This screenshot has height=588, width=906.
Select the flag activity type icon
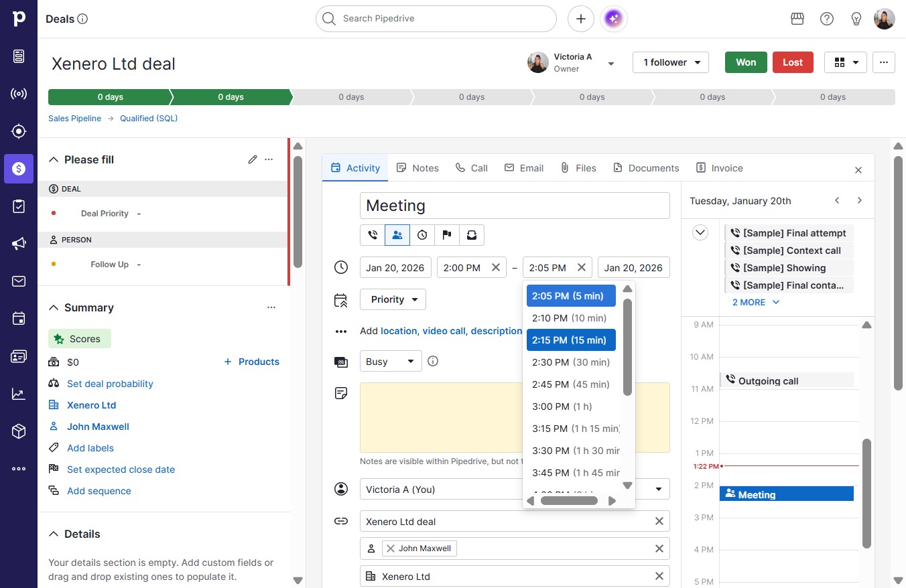(x=447, y=235)
